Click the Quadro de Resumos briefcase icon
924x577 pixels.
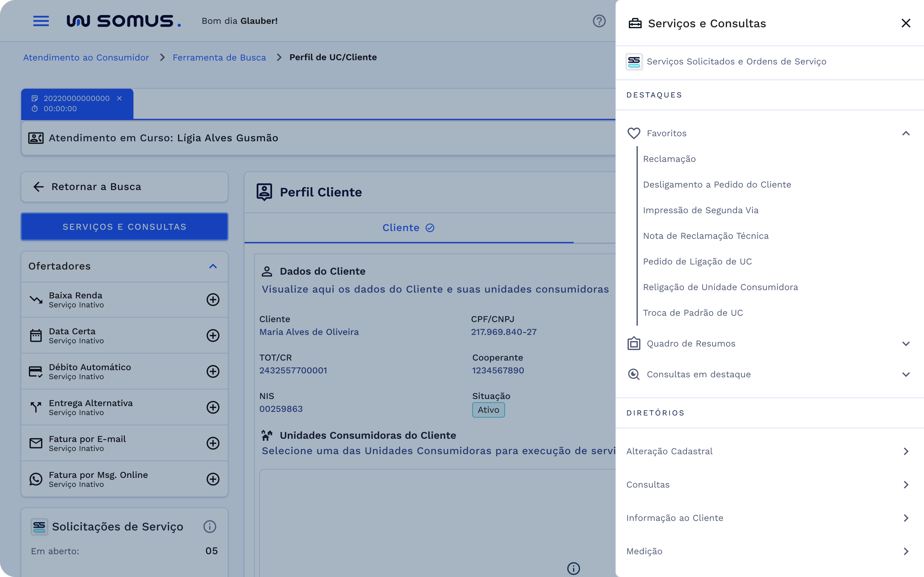tap(633, 343)
